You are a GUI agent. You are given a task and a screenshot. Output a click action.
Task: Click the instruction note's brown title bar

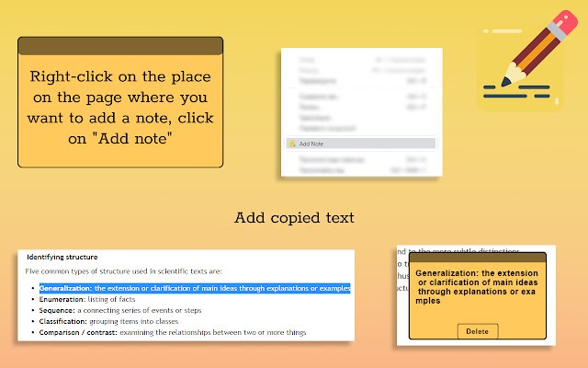pyautogui.click(x=120, y=45)
